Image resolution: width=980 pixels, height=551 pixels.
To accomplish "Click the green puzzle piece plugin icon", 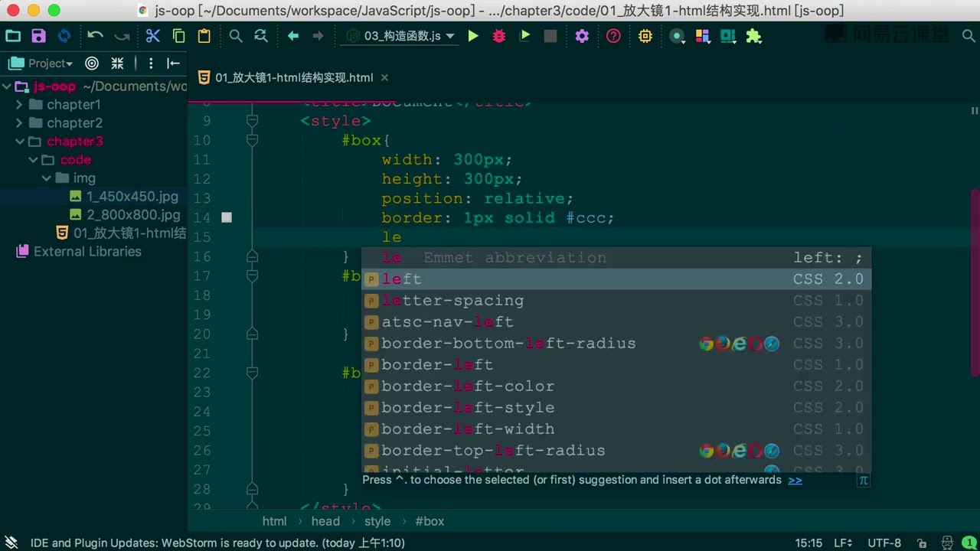I will click(754, 36).
